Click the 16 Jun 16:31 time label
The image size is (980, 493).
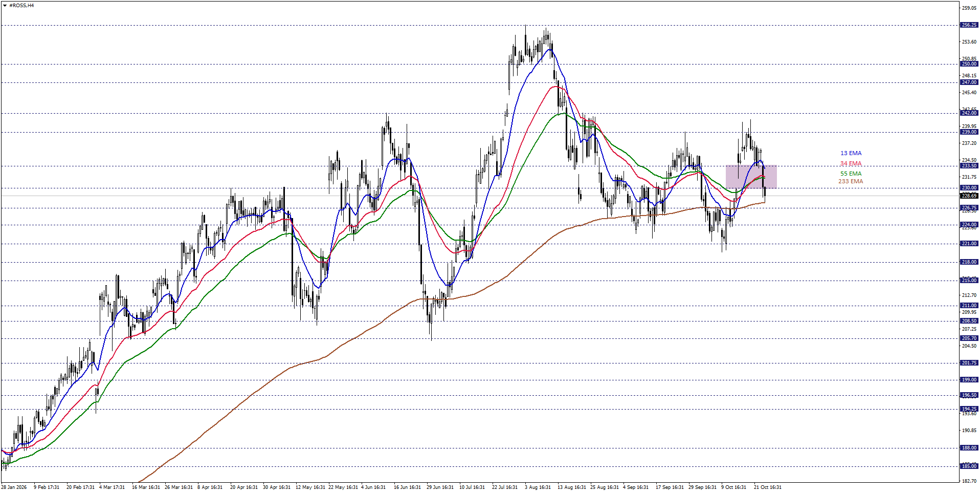coord(407,487)
